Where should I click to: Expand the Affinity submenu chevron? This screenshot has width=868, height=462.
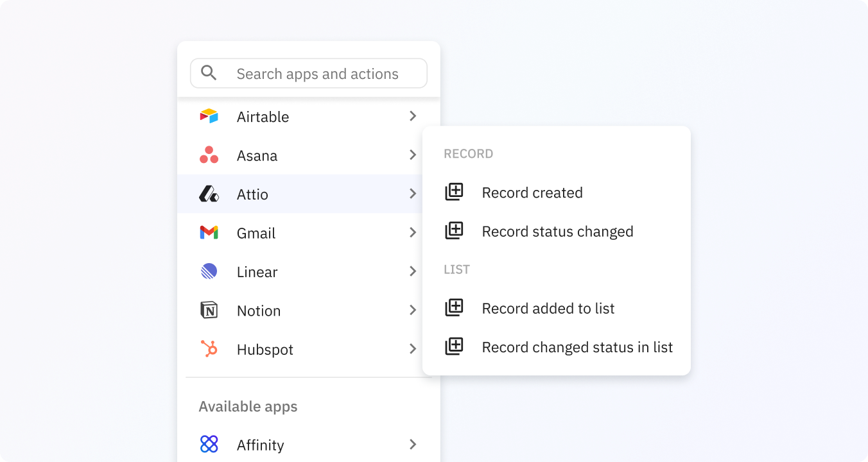[413, 444]
